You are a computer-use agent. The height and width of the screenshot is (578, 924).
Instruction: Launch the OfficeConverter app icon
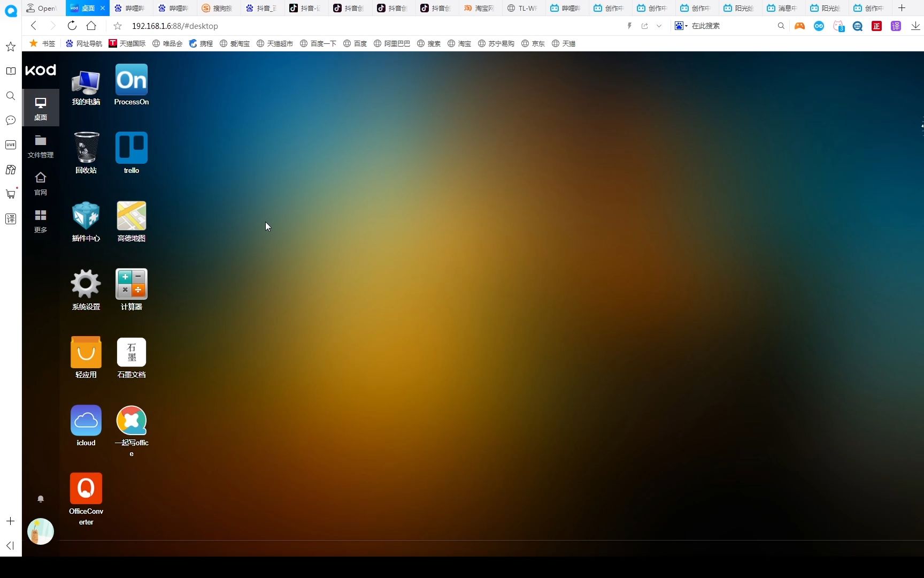point(86,499)
